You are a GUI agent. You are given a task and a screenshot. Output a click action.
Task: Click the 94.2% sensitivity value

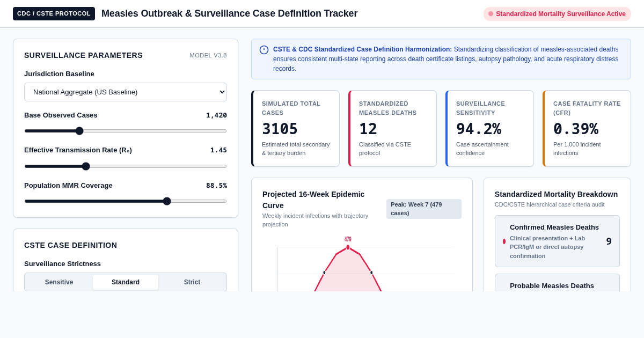[x=479, y=129]
